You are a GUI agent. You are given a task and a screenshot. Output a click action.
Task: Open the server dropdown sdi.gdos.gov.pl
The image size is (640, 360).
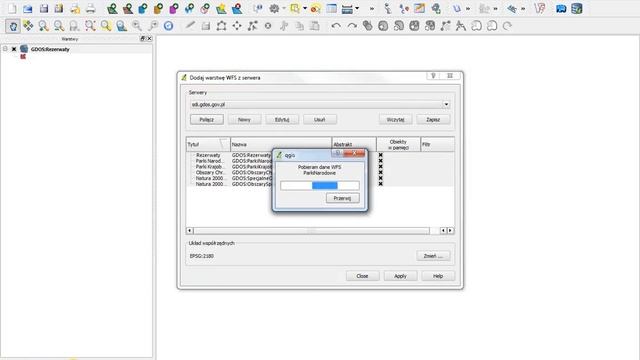[x=320, y=104]
